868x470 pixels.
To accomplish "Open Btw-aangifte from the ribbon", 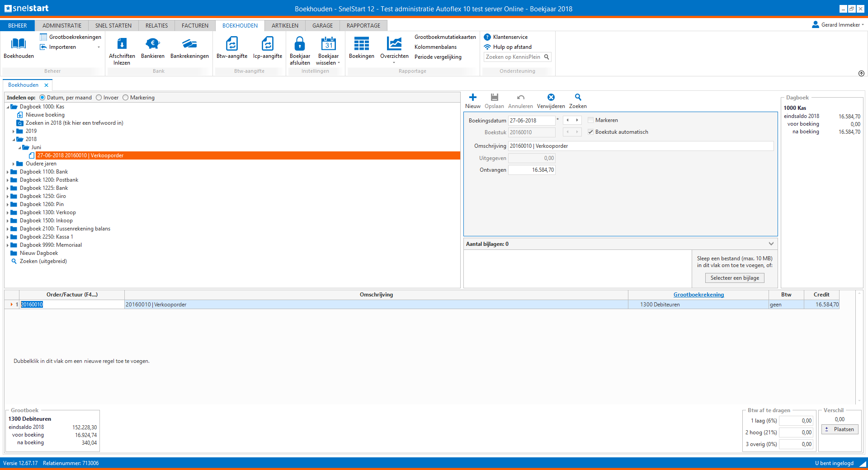I will click(231, 44).
